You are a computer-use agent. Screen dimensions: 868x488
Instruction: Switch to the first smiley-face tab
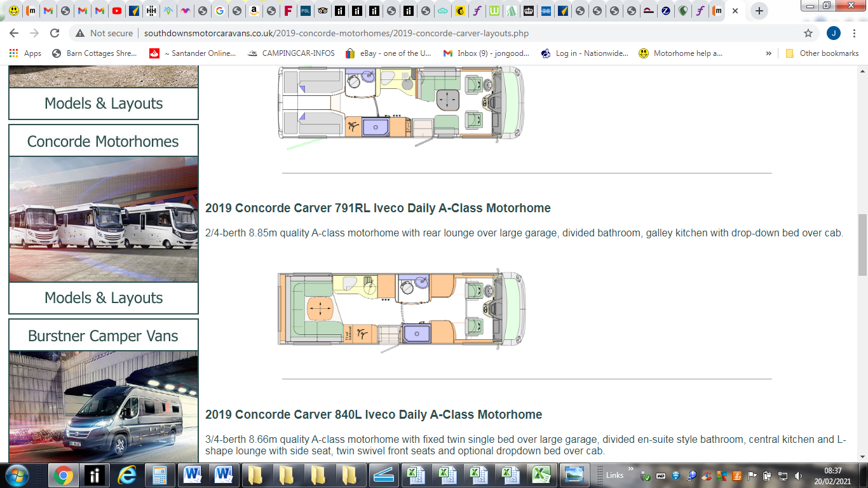click(x=13, y=11)
